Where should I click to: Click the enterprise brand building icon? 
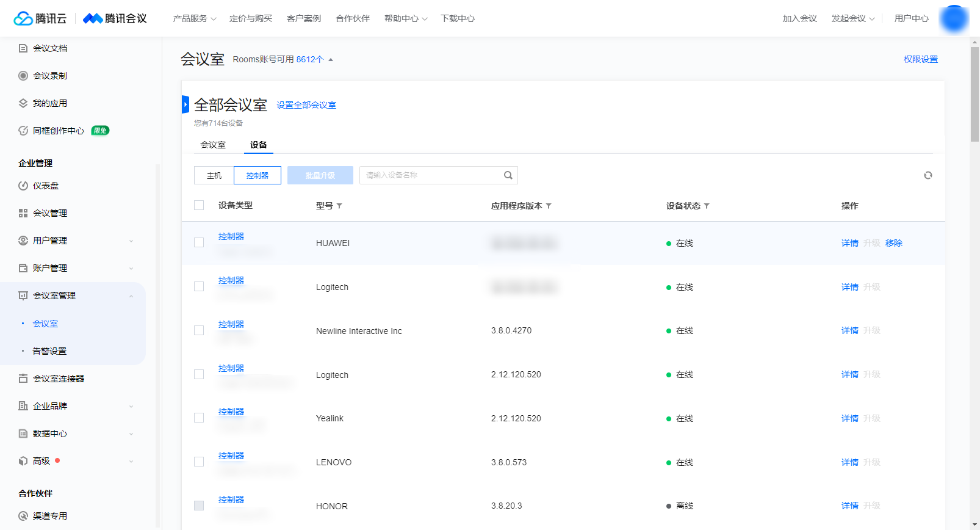[23, 406]
